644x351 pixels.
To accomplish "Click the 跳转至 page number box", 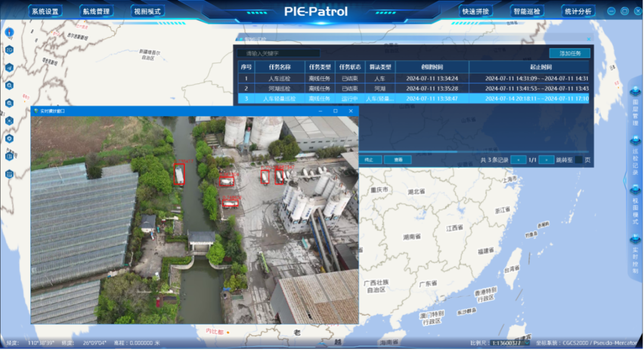I will pos(578,160).
